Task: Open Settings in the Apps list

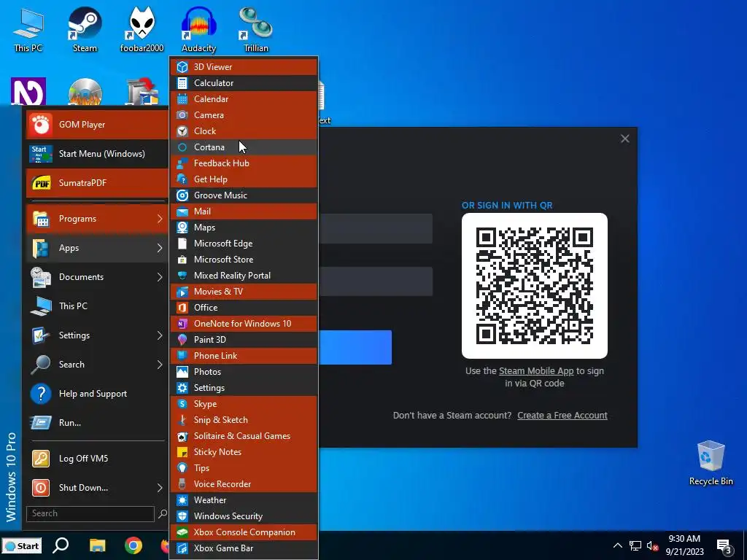Action: point(244,388)
